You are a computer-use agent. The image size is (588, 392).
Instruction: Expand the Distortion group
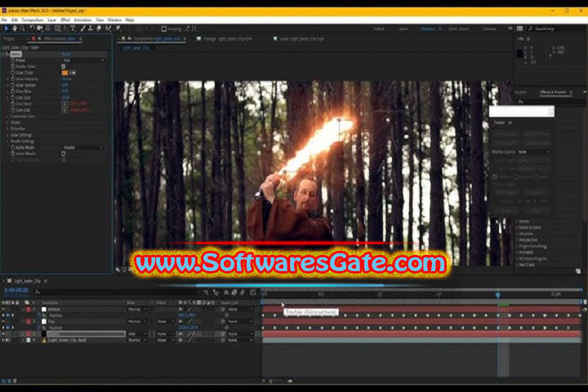tap(7, 129)
